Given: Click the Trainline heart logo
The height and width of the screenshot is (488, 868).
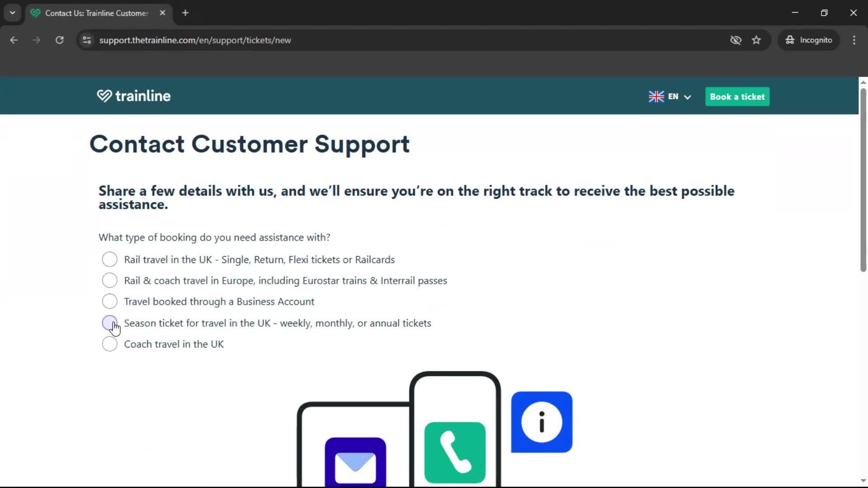Looking at the screenshot, I should coord(104,96).
